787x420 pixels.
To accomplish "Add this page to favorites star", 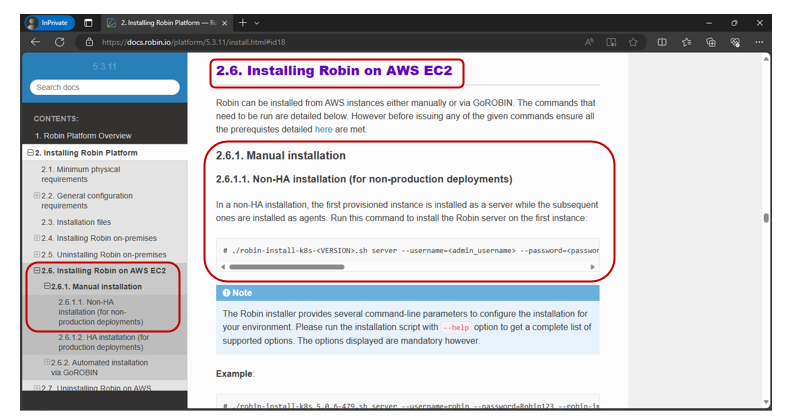I will (633, 42).
